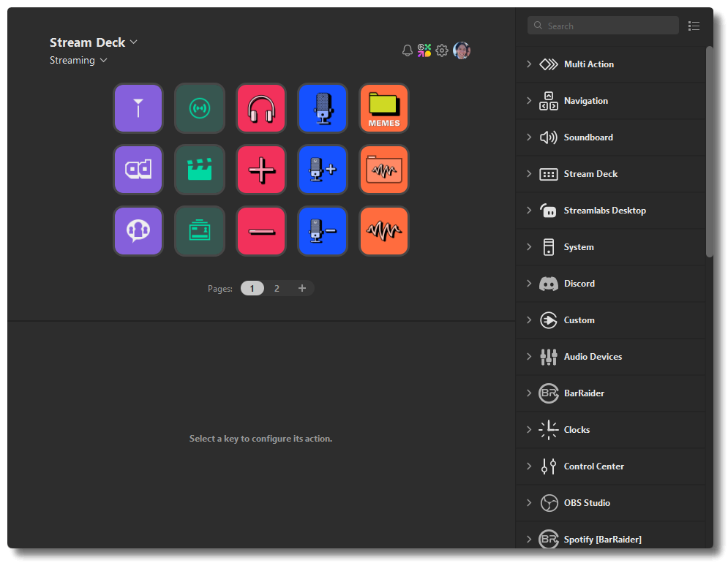The image size is (728, 563).
Task: Select the green on-air broadcast key
Action: (x=200, y=108)
